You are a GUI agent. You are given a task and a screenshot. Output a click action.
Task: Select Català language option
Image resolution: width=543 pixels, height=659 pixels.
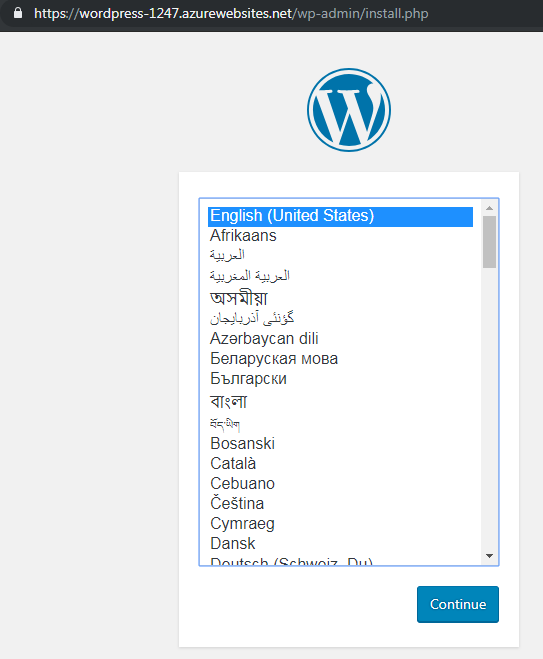pyautogui.click(x=340, y=464)
